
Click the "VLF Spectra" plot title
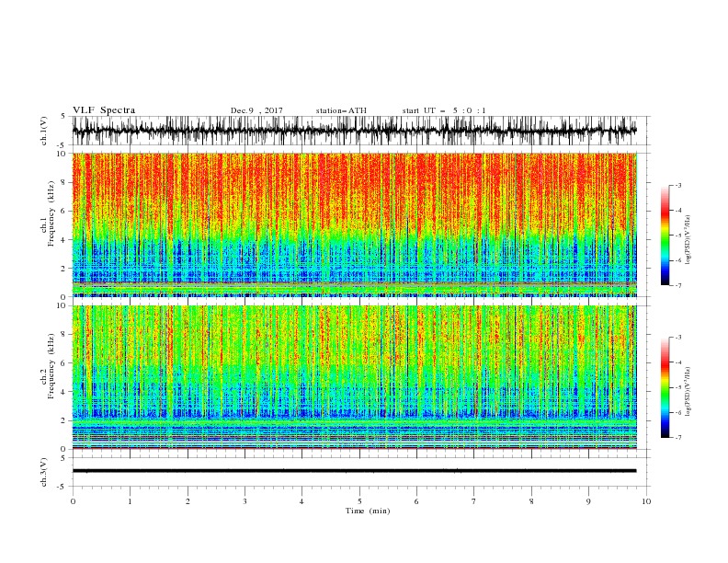[x=104, y=110]
